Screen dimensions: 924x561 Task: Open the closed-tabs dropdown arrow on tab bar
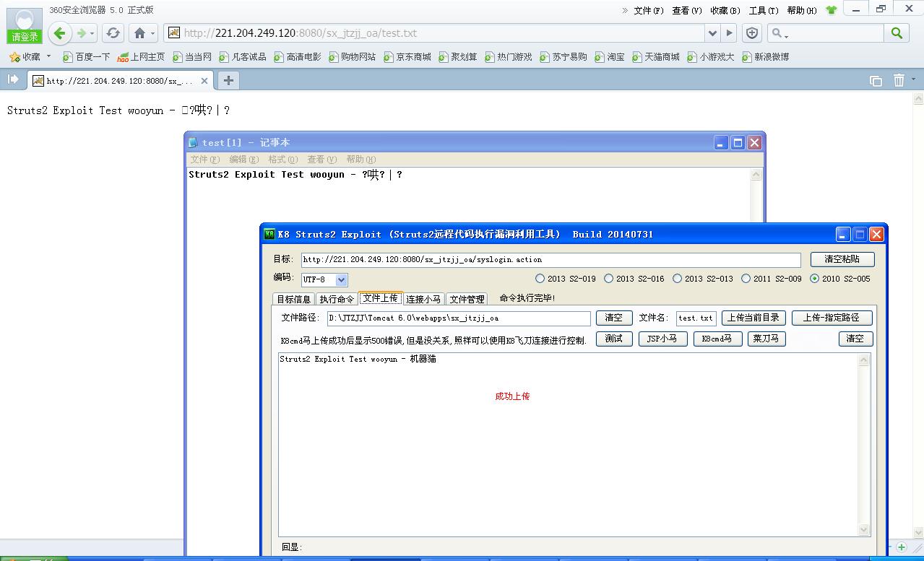coord(914,80)
